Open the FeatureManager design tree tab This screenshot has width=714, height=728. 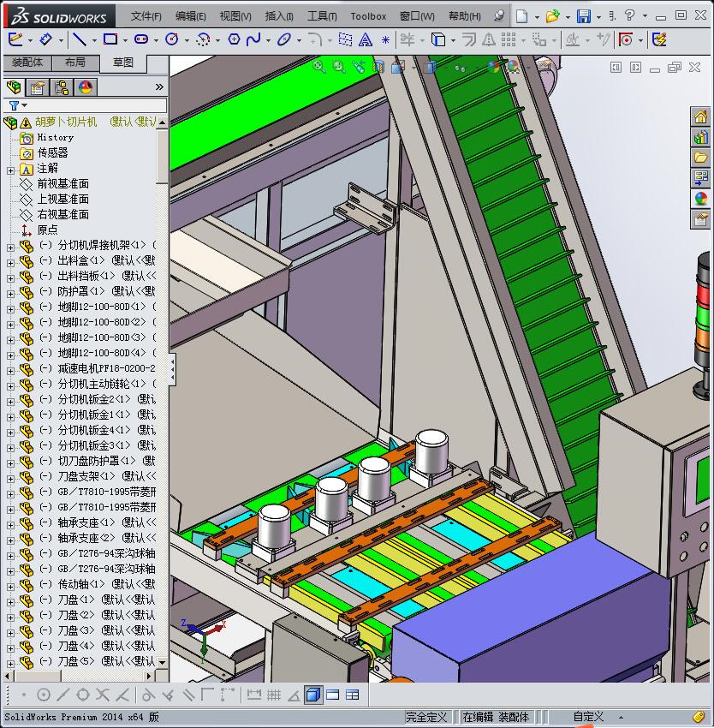point(14,87)
